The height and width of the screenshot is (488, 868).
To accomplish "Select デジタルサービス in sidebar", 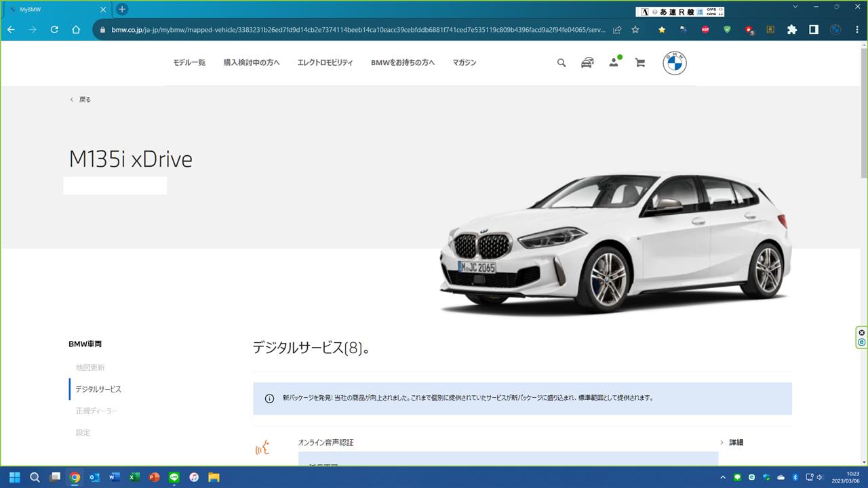I will (x=98, y=389).
